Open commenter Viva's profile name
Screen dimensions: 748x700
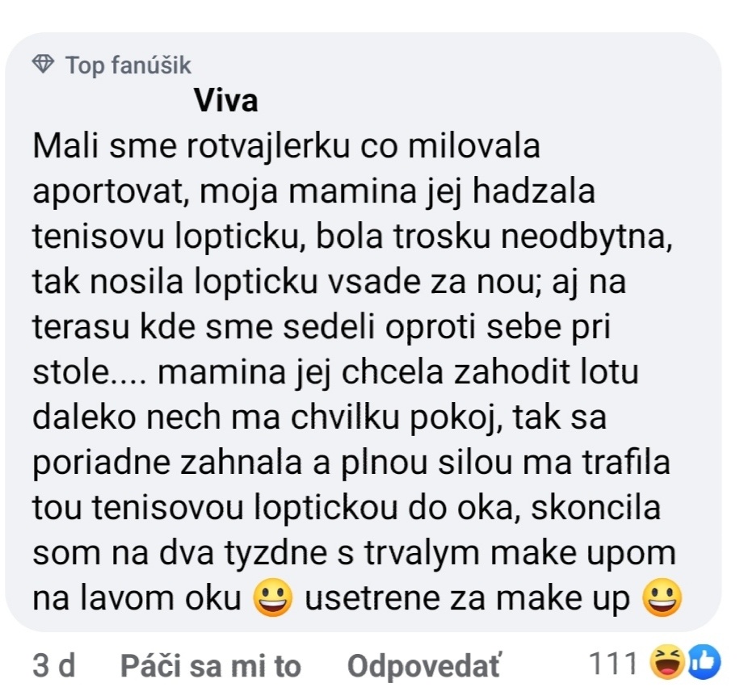[x=227, y=102]
